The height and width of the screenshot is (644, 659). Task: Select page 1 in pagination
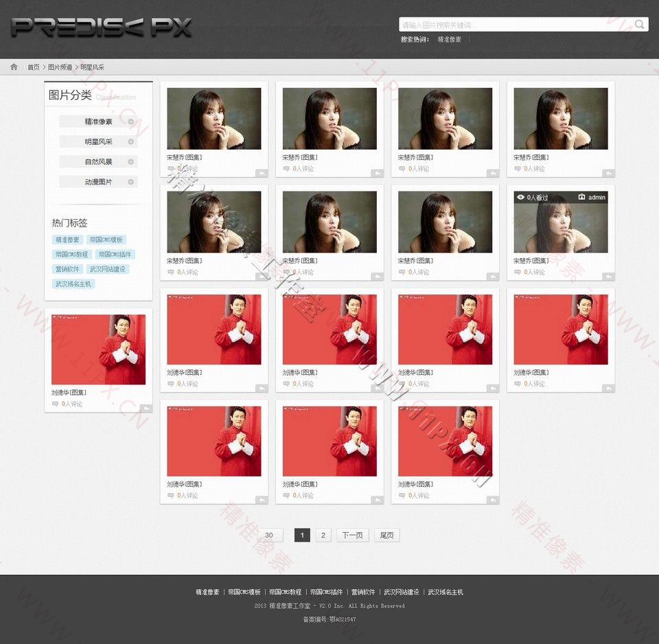pos(302,535)
